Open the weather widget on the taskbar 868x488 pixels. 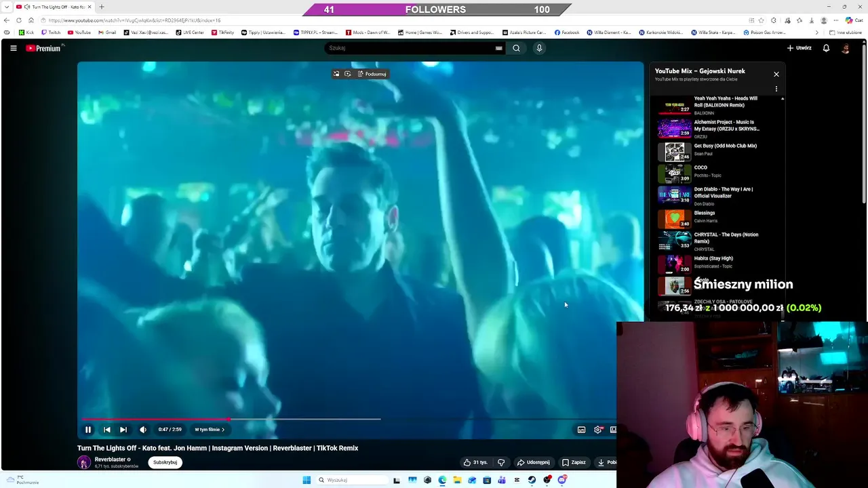[x=22, y=480]
